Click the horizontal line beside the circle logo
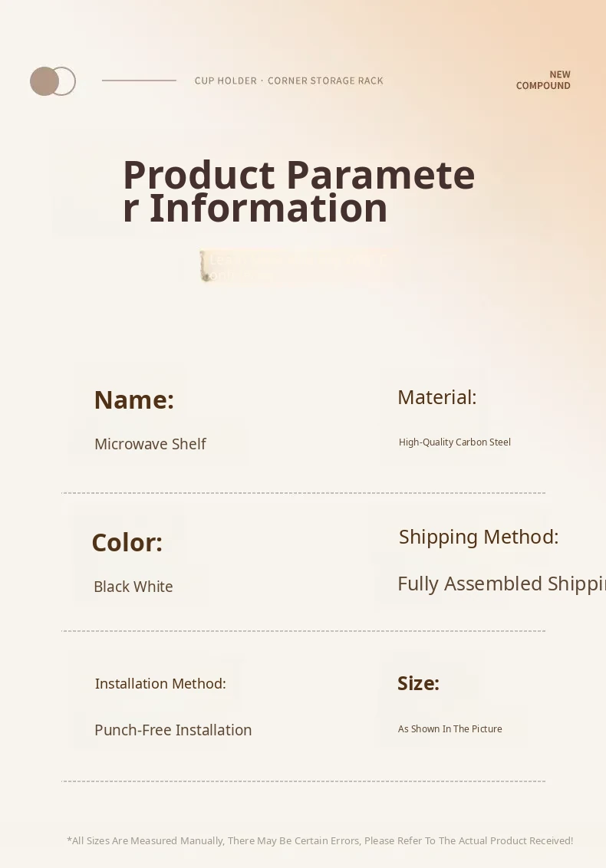606x868 pixels. click(139, 81)
